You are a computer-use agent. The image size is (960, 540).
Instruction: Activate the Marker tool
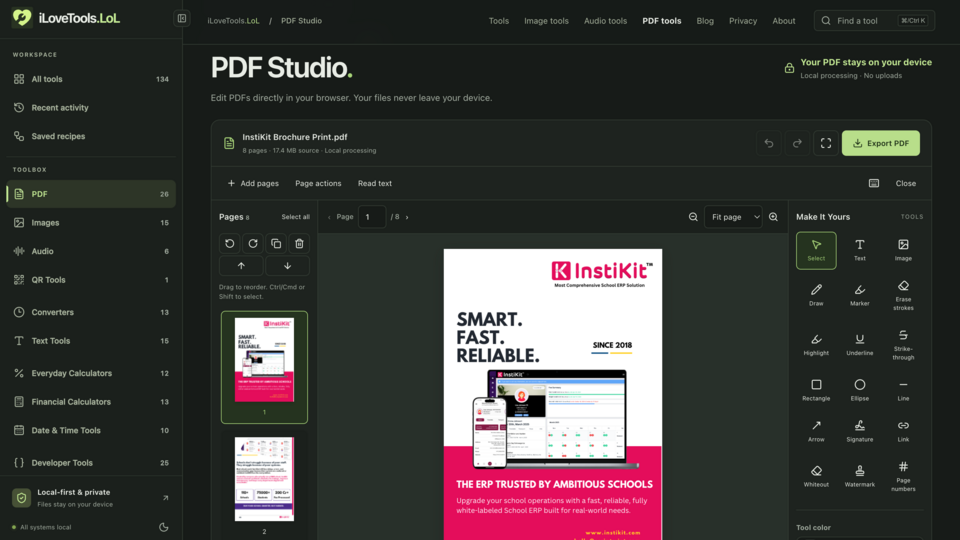[860, 295]
